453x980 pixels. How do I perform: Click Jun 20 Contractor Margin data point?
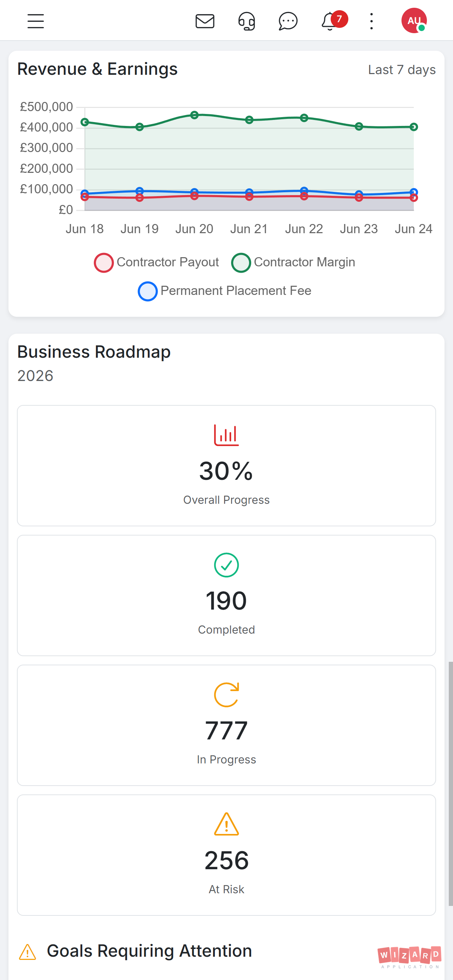[x=194, y=115]
